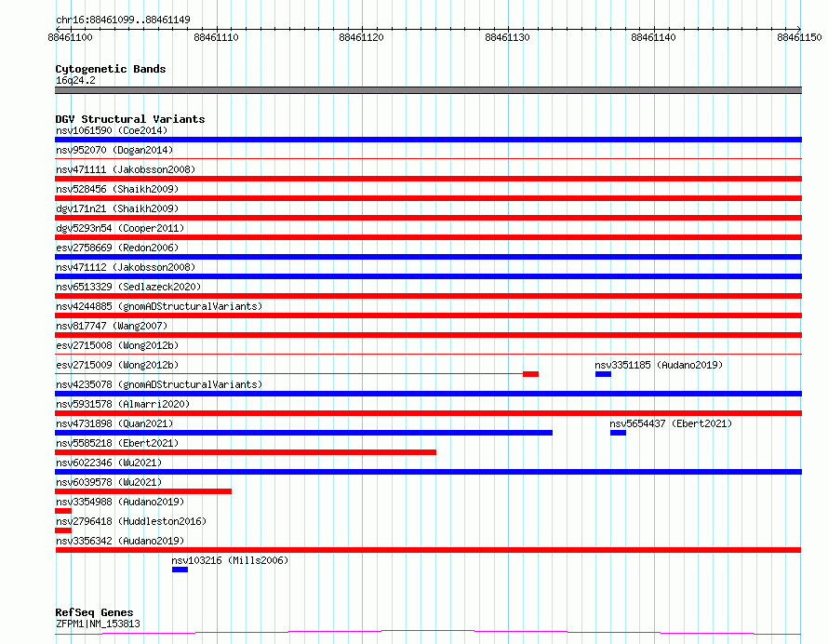
Task: Open nsv817747 (Wang2007) variant entry
Action: click(112, 326)
